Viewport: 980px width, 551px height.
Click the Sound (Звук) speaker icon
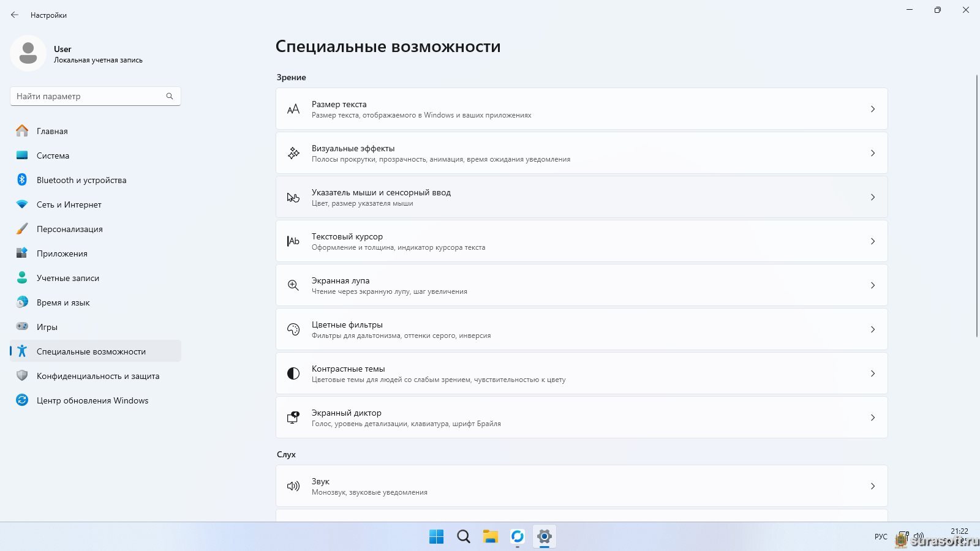(x=293, y=486)
